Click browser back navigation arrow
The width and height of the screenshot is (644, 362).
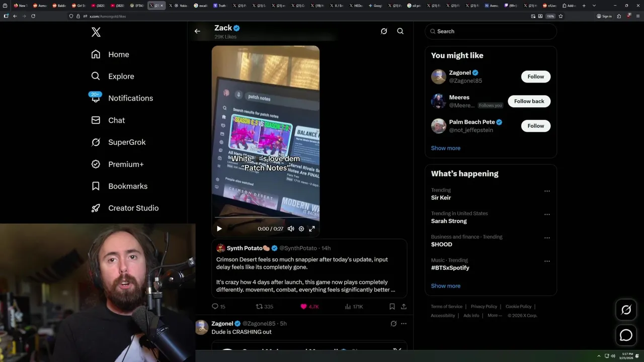pos(15,16)
